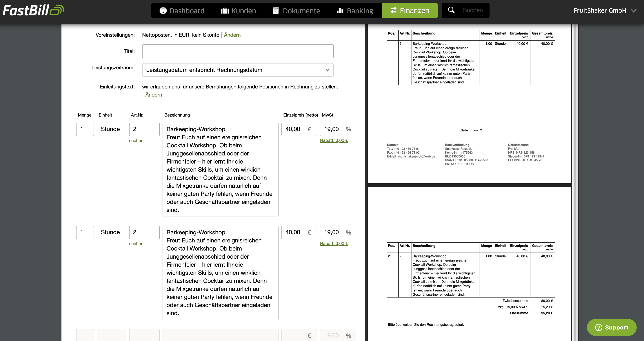
Task: Click suchen under second item's Art.Nr.
Action: point(136,244)
